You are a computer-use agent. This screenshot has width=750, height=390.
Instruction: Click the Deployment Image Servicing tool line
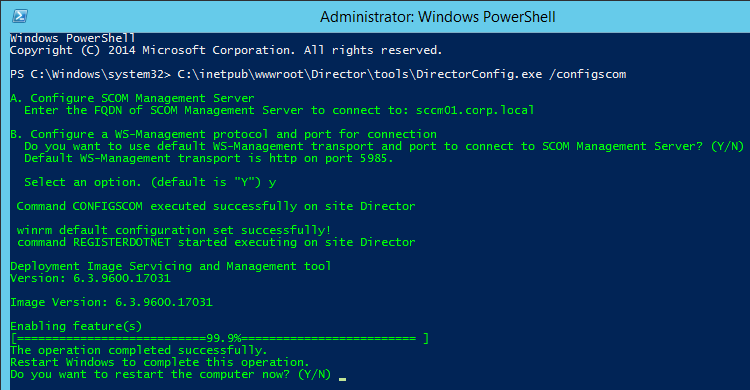[x=170, y=266]
